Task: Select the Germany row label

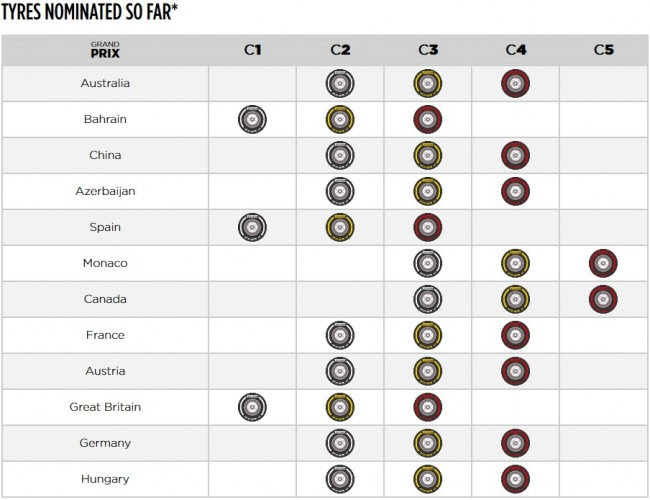Action: point(105,443)
